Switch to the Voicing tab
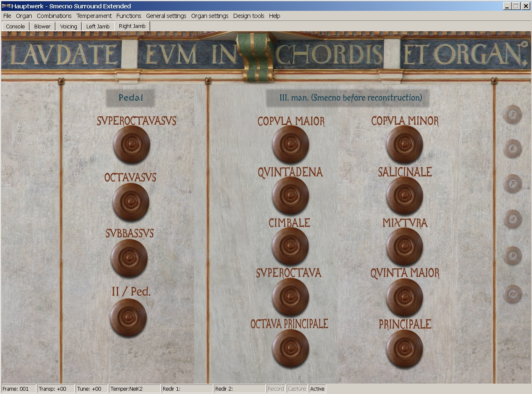532x394 pixels. [x=68, y=26]
